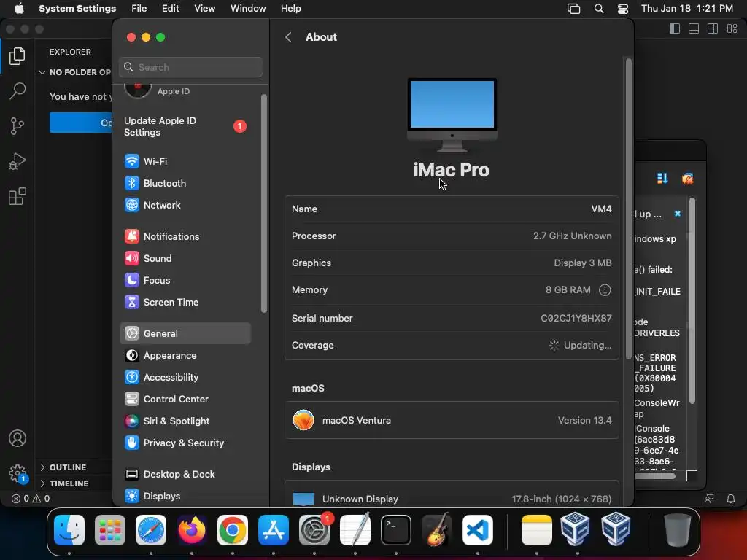Open Control Center in menu bar

point(623,9)
